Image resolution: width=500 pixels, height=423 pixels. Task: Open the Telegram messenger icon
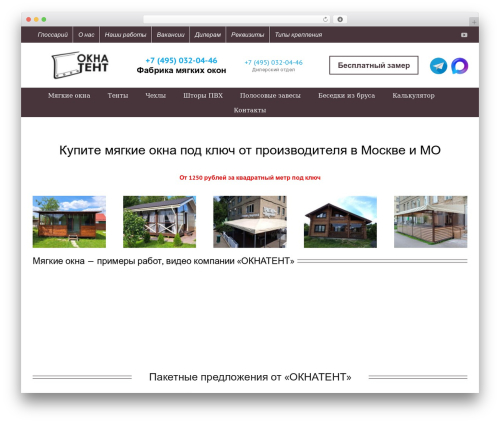click(x=438, y=66)
